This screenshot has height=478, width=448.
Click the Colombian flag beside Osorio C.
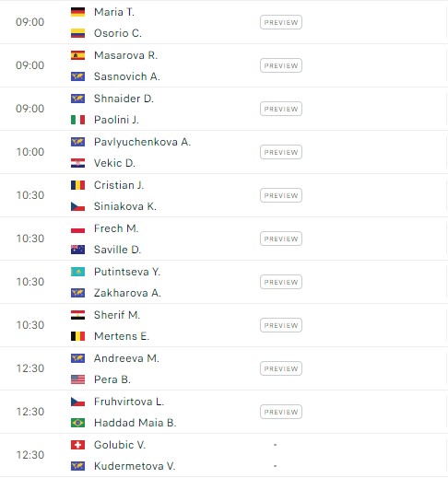point(77,33)
